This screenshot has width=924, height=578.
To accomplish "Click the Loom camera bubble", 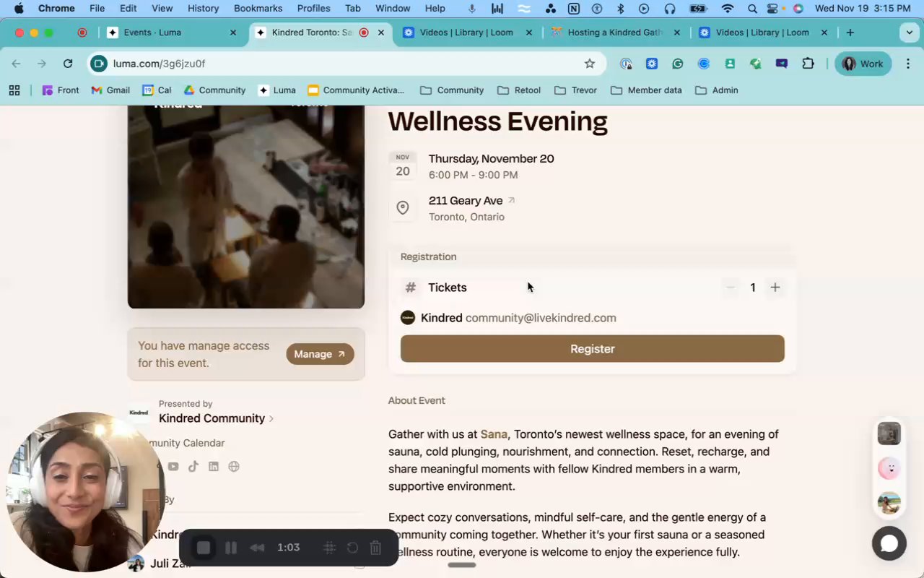I will [x=85, y=491].
